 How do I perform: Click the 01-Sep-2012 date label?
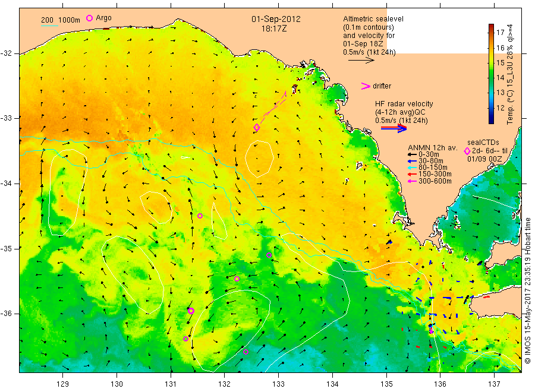pyautogui.click(x=276, y=19)
